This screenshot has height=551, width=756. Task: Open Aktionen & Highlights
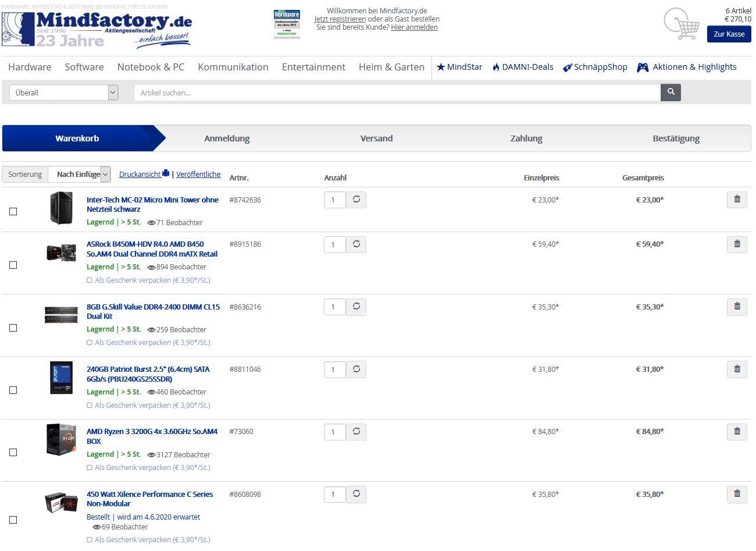coord(687,67)
